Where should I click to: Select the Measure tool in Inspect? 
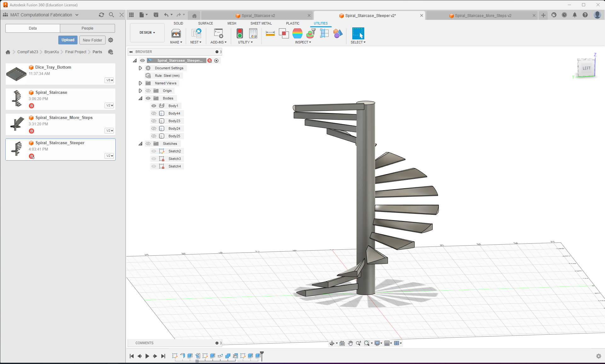(x=270, y=33)
